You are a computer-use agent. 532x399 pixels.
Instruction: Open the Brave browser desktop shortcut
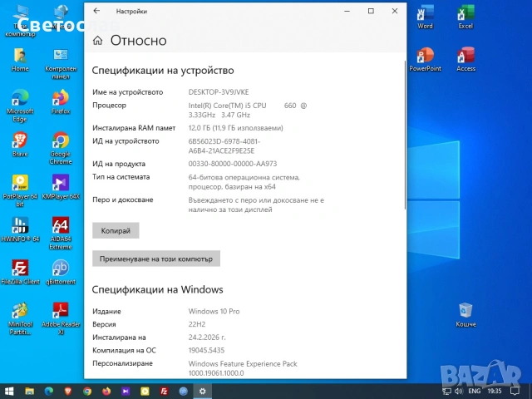tap(20, 145)
